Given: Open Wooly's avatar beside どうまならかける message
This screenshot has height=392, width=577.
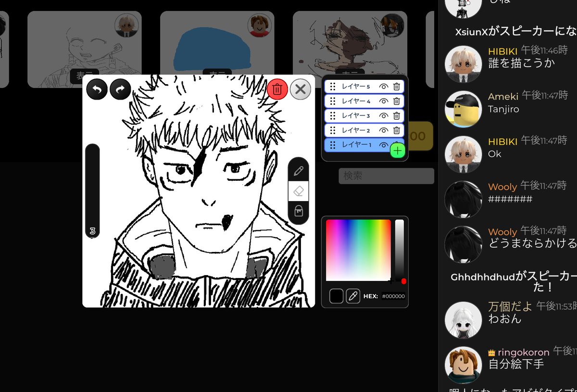Looking at the screenshot, I should [x=464, y=245].
